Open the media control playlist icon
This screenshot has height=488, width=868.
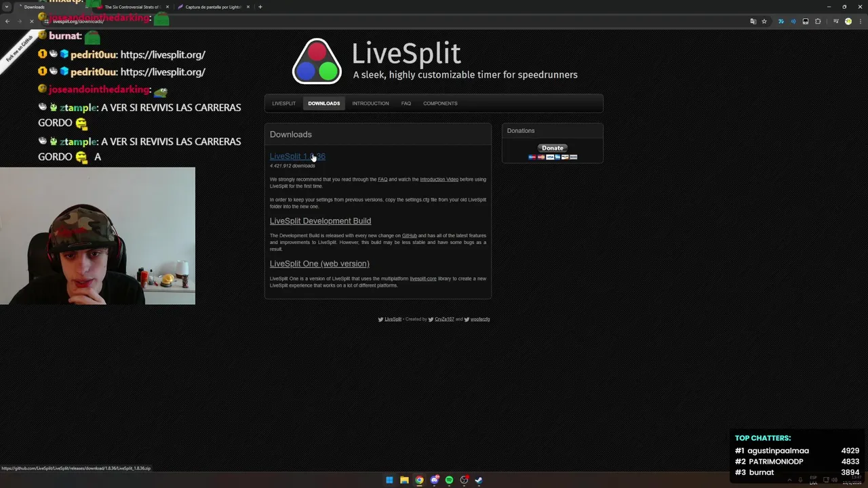[x=836, y=22]
